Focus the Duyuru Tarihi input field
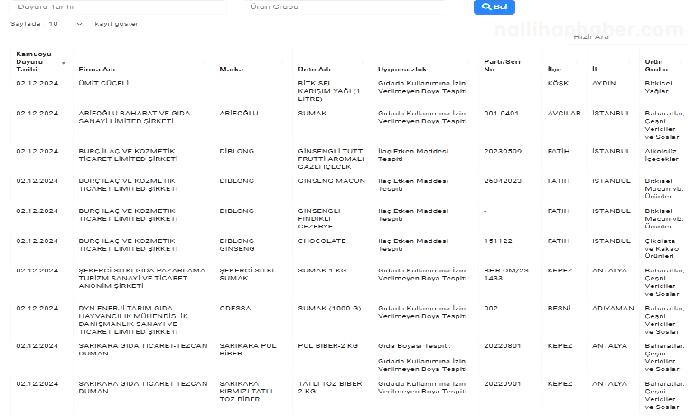The image size is (700, 420). pos(118,6)
